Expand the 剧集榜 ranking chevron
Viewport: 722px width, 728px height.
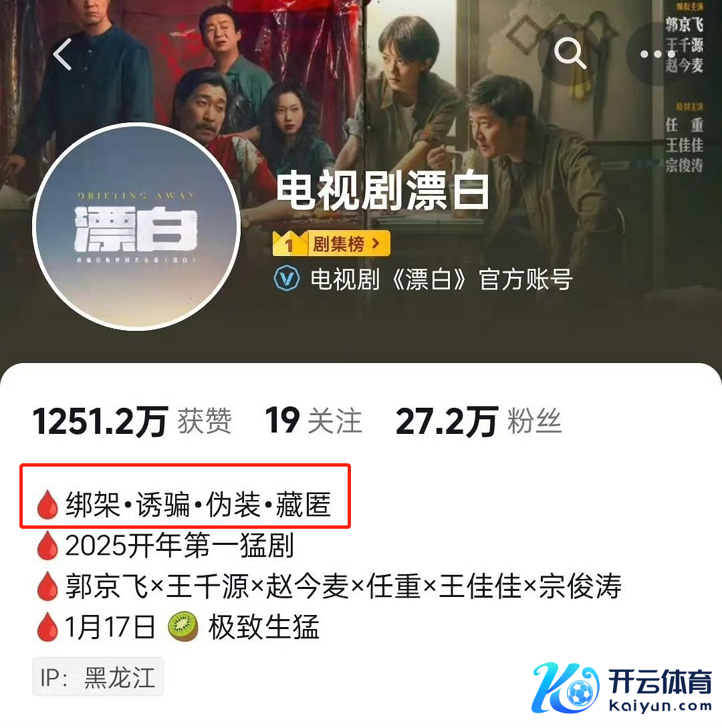(376, 243)
